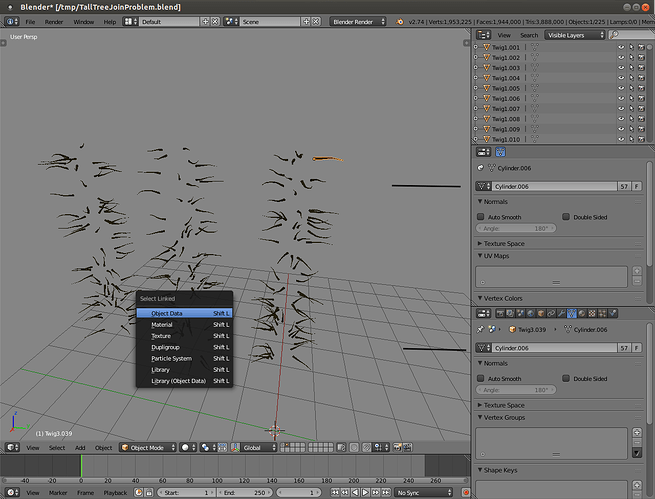655x499 pixels.
Task: Hide Twig1.001 with its eye icon
Action: click(621, 47)
